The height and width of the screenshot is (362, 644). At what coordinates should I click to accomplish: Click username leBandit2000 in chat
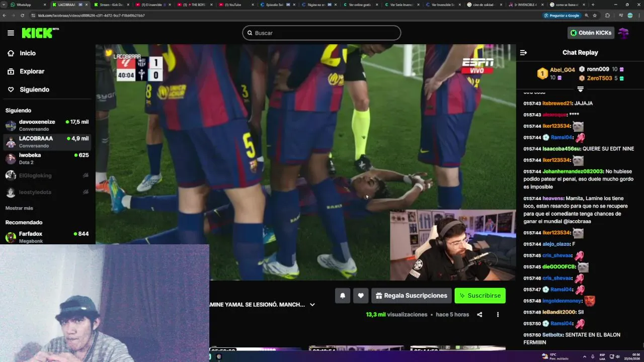(558, 312)
